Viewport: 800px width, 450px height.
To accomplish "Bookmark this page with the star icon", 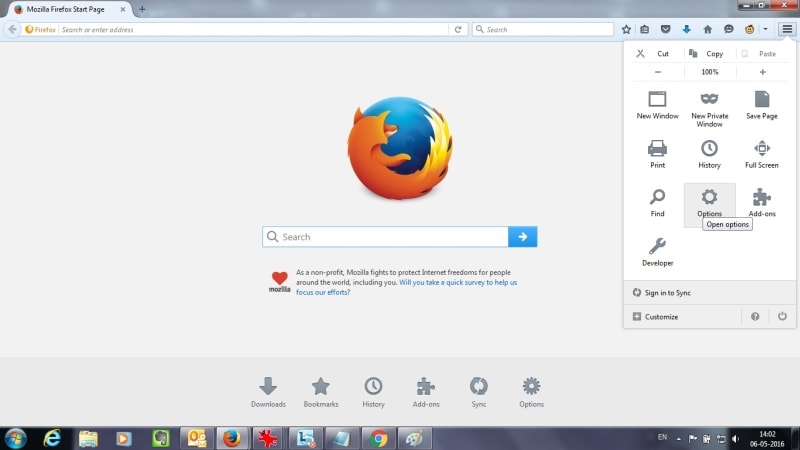I will (626, 30).
